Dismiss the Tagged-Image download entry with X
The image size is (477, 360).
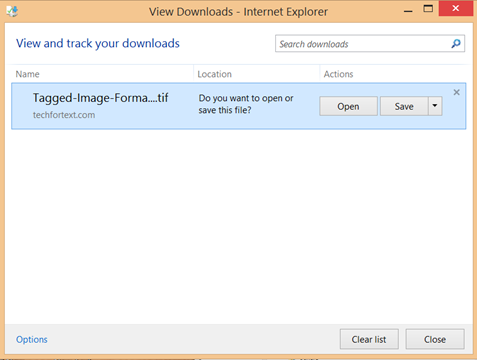(x=456, y=92)
